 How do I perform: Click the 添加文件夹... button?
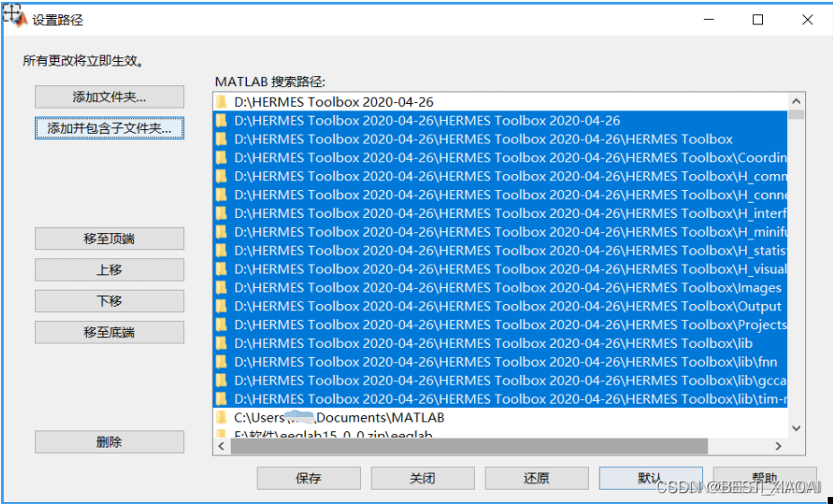(x=110, y=97)
